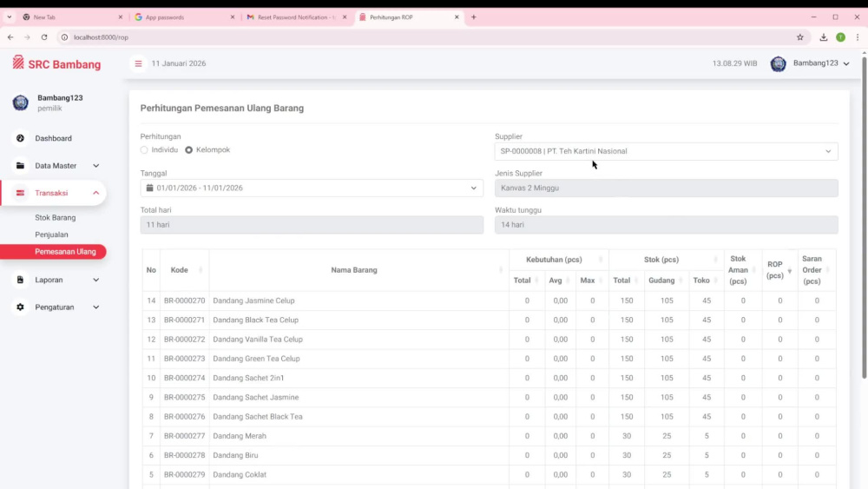
Task: Click the Jenis Supplier field
Action: (666, 188)
